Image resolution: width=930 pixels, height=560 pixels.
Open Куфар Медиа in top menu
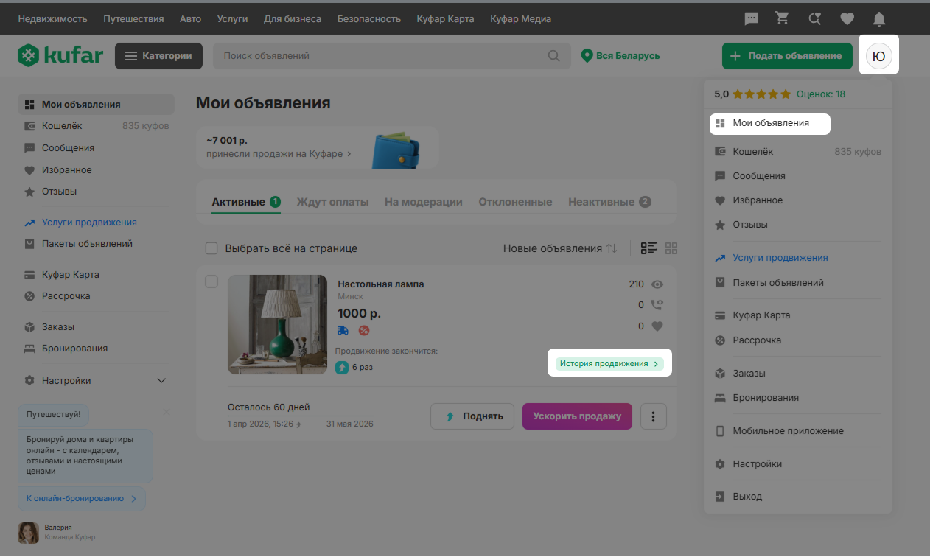pos(520,19)
